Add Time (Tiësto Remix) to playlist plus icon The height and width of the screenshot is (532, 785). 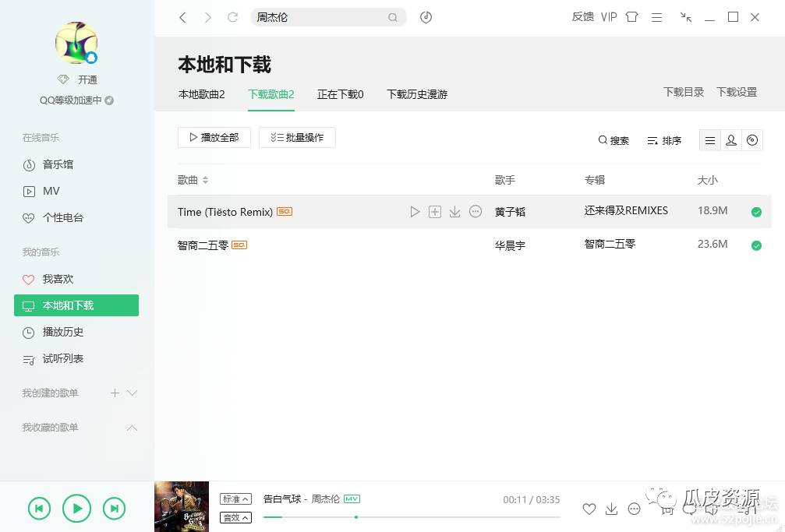pyautogui.click(x=435, y=212)
